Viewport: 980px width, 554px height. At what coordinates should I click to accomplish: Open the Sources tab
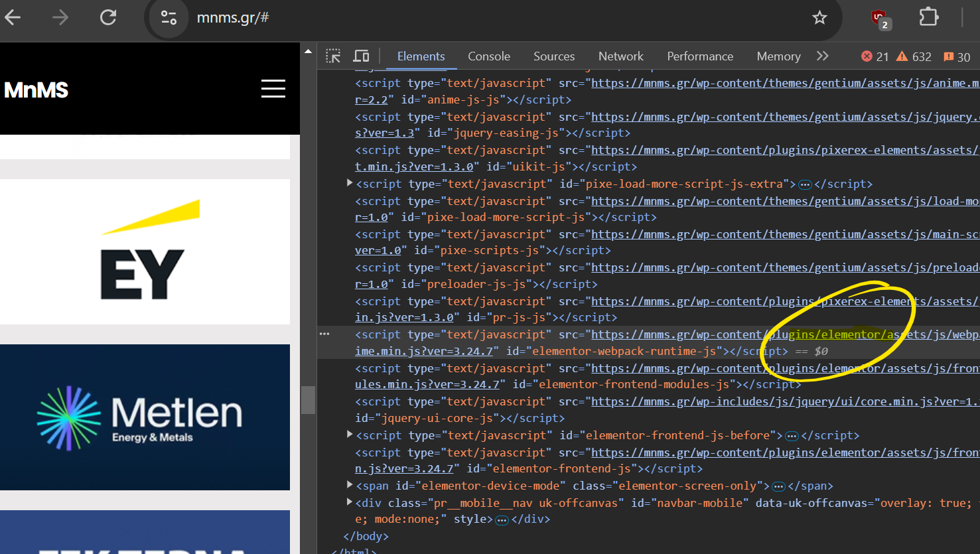coord(554,56)
